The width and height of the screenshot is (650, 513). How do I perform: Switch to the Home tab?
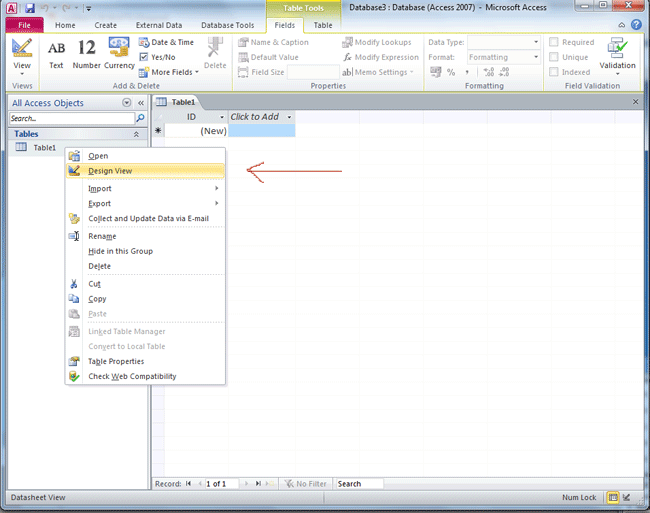[x=65, y=25]
